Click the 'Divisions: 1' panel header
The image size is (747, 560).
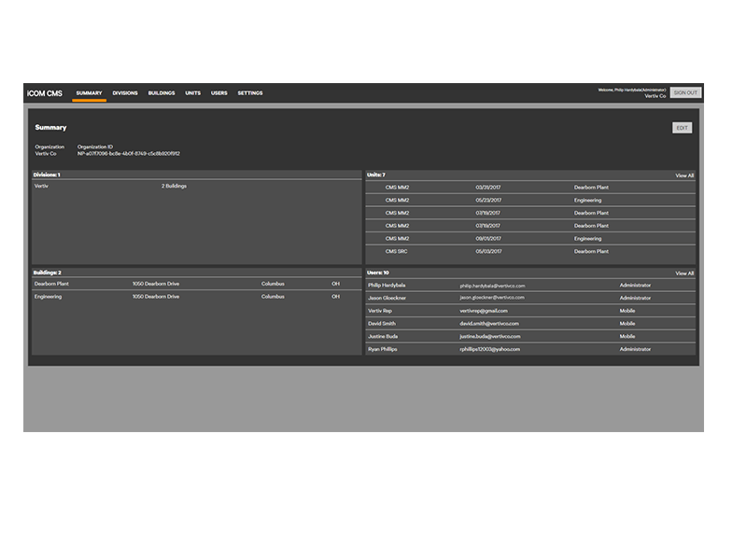tap(47, 175)
